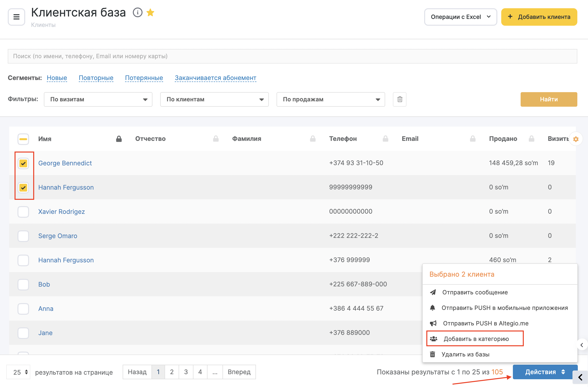588x387 pixels.
Task: Click the lock icon in the Телефон column
Action: coord(385,139)
